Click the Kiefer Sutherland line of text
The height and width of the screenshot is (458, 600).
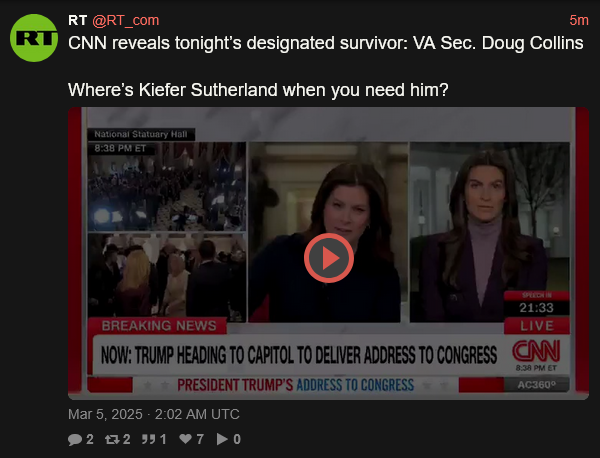pos(258,90)
